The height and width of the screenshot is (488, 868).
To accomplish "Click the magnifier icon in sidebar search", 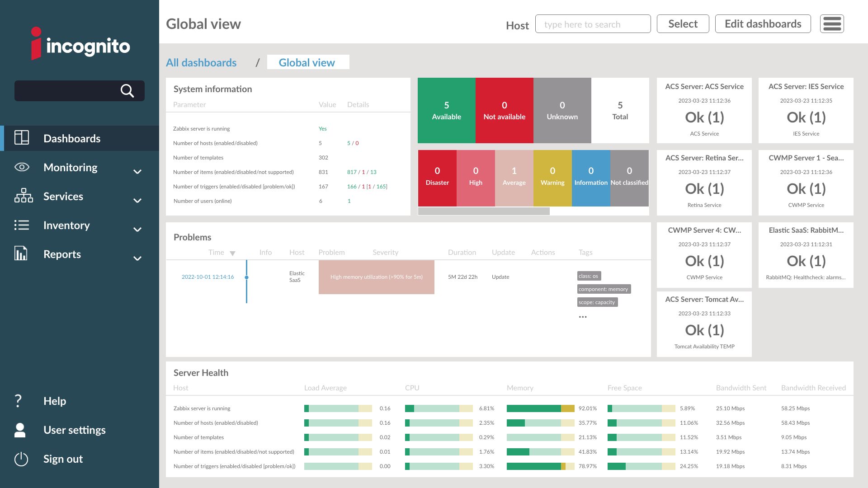I will [x=127, y=91].
